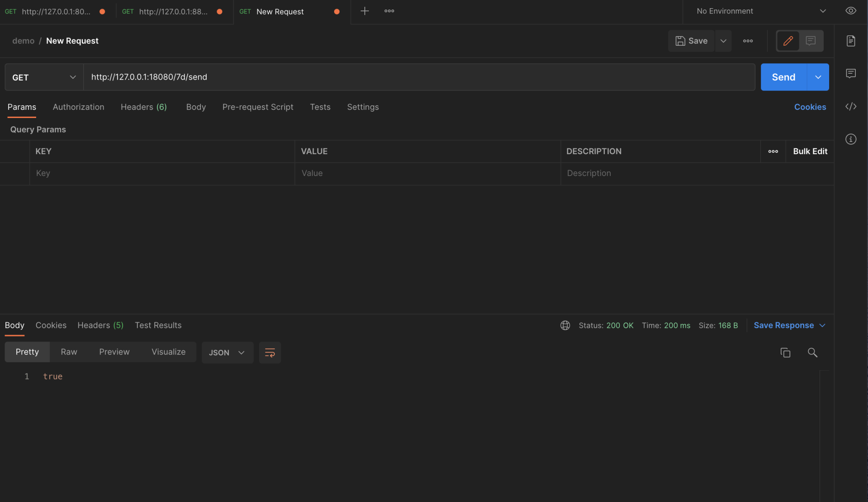Select the request Body tab
The image size is (868, 502).
point(196,107)
